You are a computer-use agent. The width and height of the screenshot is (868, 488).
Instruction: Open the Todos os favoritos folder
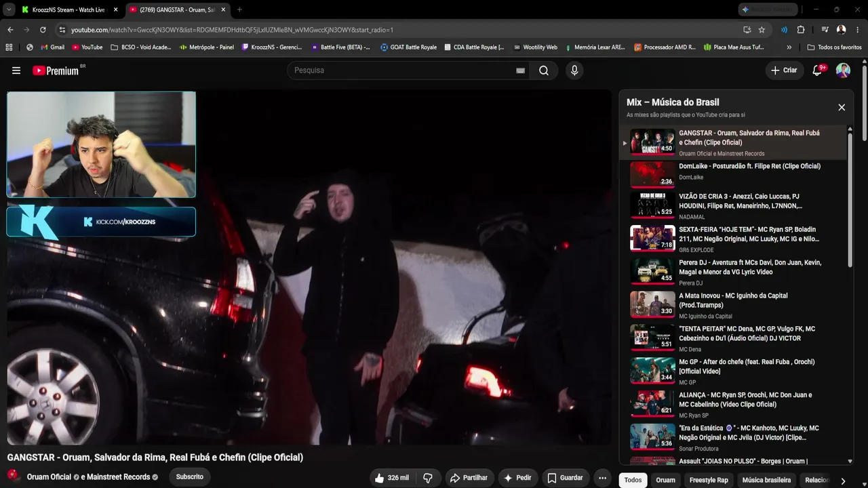[x=834, y=47]
